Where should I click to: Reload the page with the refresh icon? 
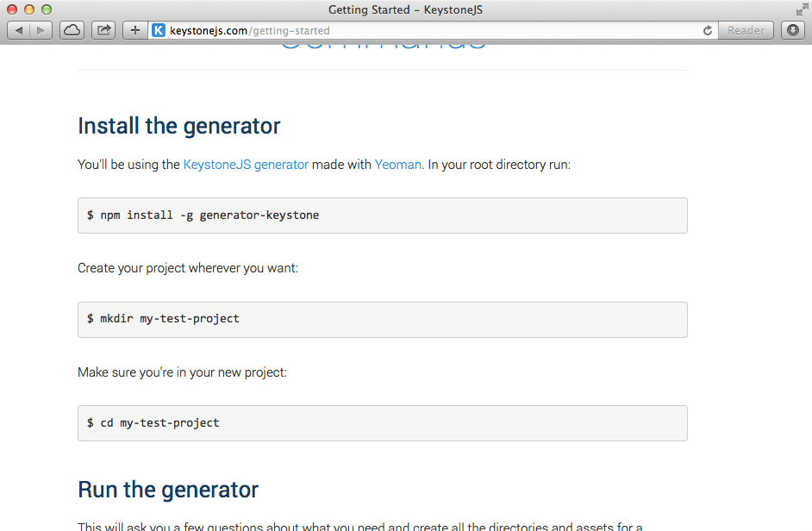[x=708, y=30]
